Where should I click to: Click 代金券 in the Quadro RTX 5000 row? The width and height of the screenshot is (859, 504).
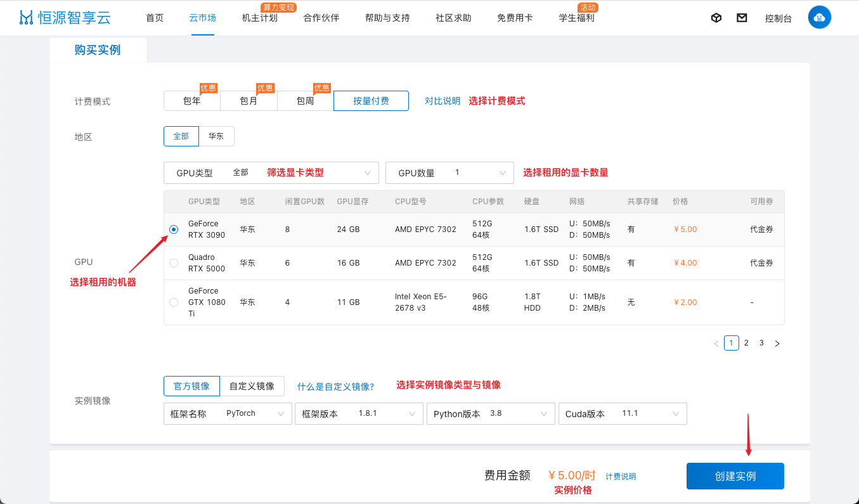pyautogui.click(x=761, y=263)
